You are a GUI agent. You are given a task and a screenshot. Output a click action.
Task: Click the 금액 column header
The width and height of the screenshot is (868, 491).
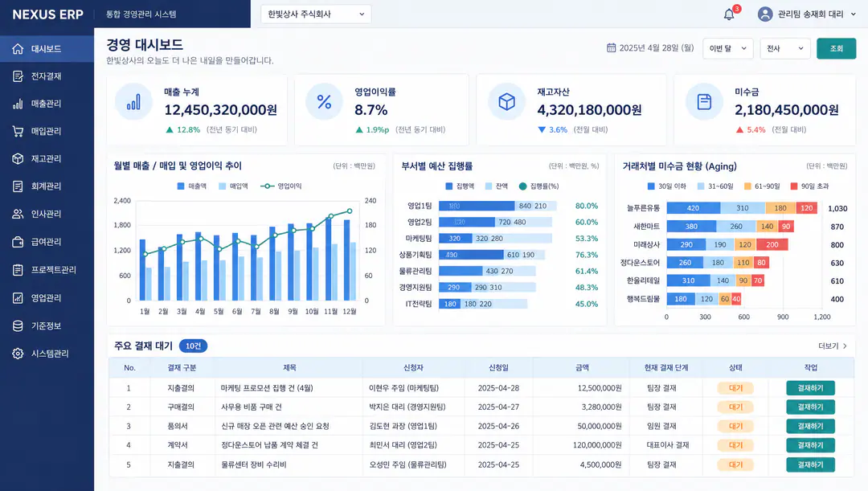pos(582,367)
